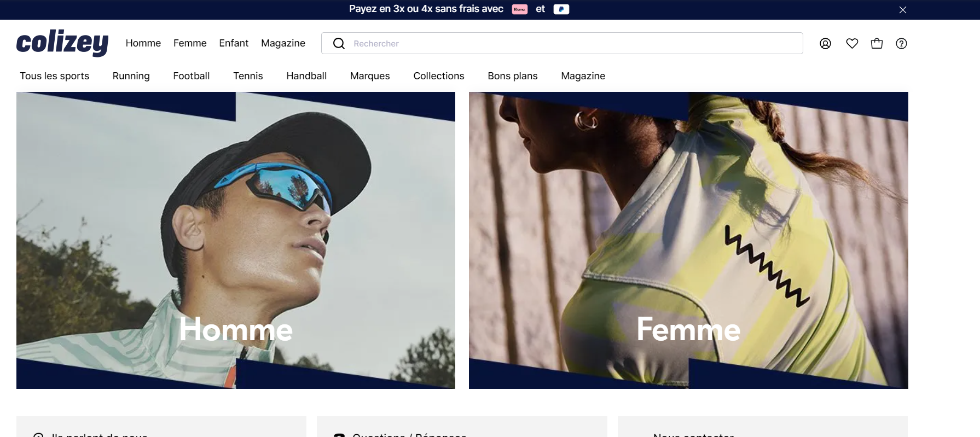Open the Enfant section
The image size is (980, 437).
(x=234, y=43)
